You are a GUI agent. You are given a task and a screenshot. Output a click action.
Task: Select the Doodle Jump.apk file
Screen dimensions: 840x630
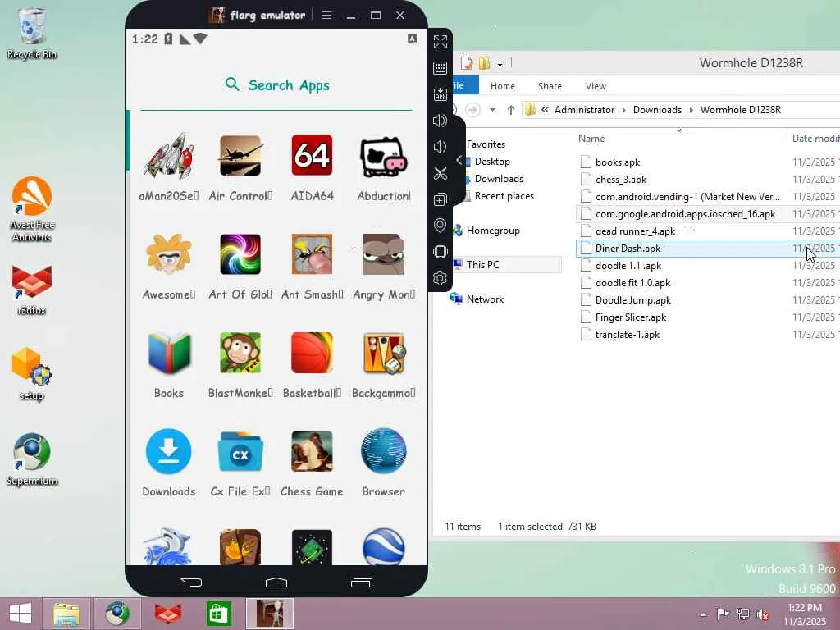coord(633,300)
